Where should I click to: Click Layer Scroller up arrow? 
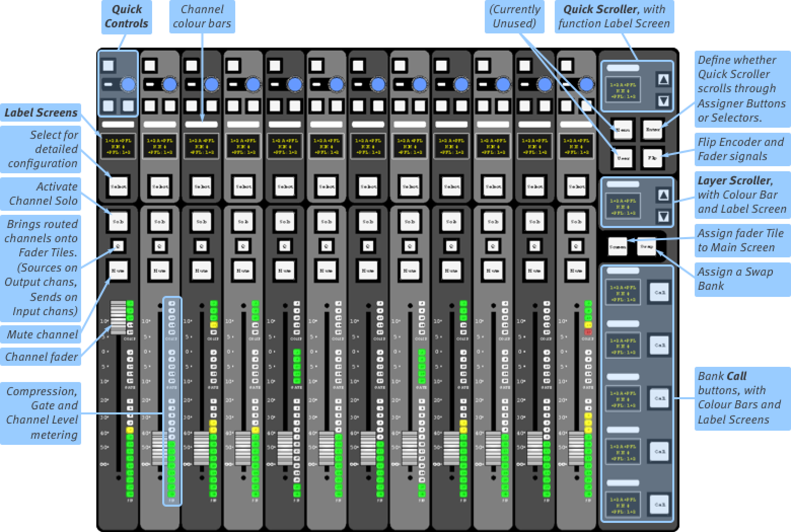pos(663,195)
